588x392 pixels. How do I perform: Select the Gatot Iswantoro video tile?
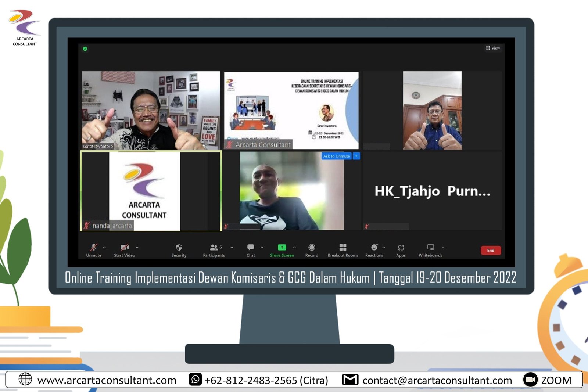click(151, 110)
